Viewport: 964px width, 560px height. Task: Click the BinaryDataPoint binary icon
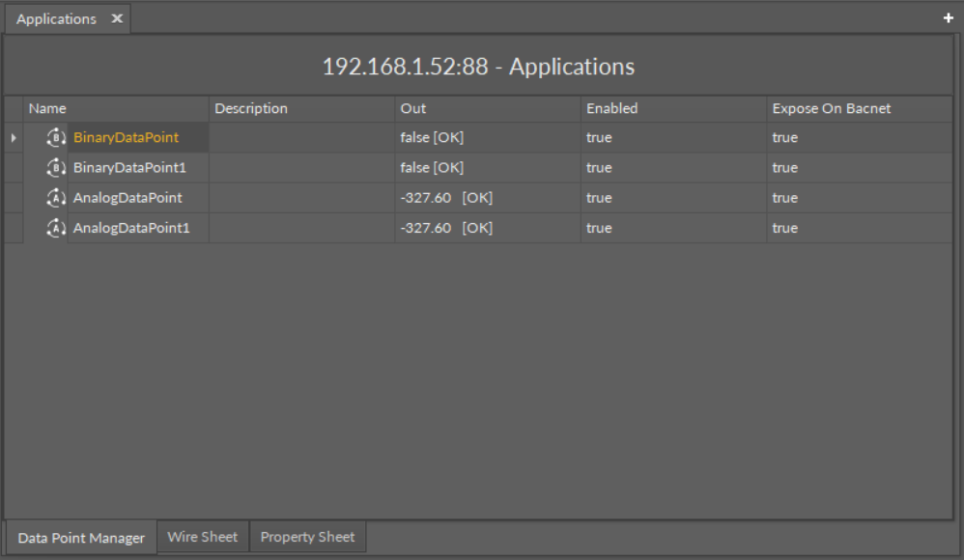tap(56, 138)
